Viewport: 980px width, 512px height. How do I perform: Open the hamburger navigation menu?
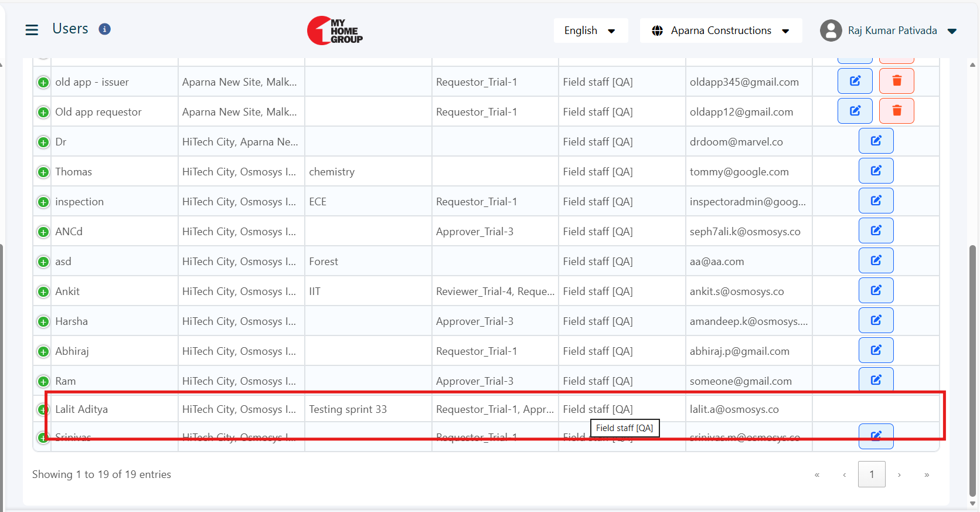(x=32, y=30)
